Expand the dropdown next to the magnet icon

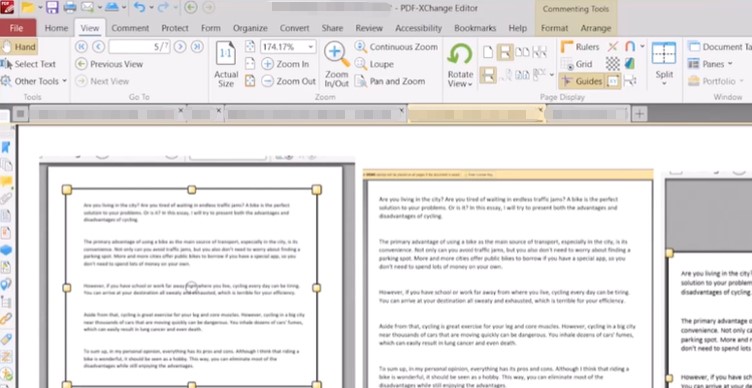point(642,47)
